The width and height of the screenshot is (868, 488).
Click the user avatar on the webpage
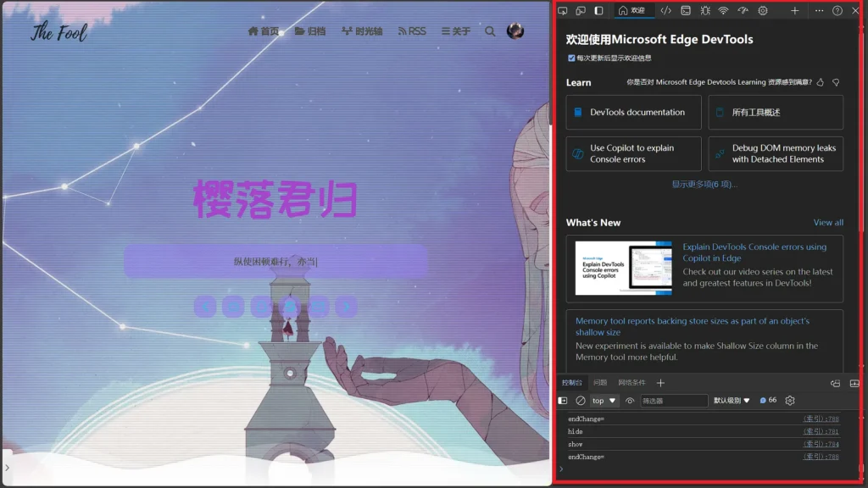515,31
